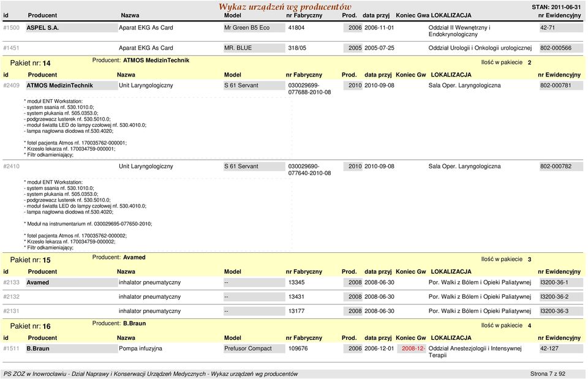Image resolution: width=588 pixels, height=379 pixels.
Task: Click the 'Pakiet nr: 15' heading
Action: 31,260
